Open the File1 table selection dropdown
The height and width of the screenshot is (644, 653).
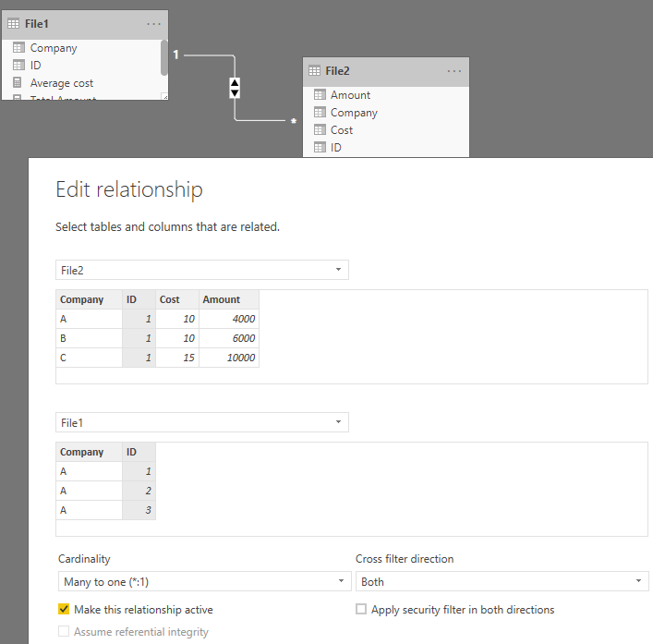[x=202, y=422]
